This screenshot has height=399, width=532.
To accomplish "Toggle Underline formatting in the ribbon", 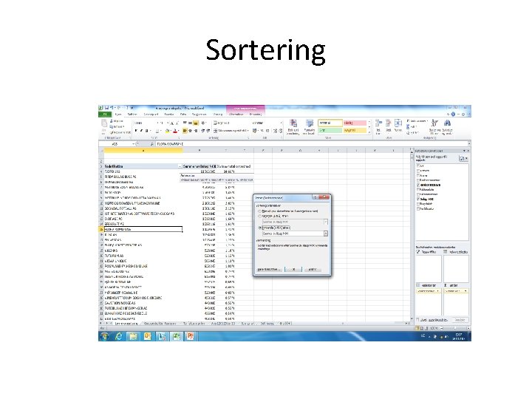I will click(146, 131).
